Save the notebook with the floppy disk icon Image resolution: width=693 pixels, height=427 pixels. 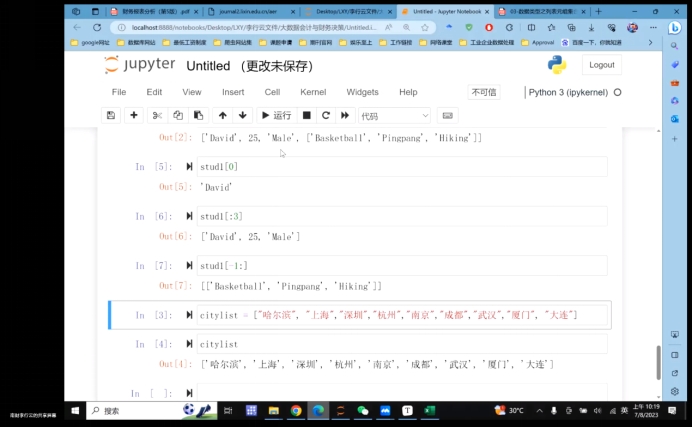(x=111, y=116)
